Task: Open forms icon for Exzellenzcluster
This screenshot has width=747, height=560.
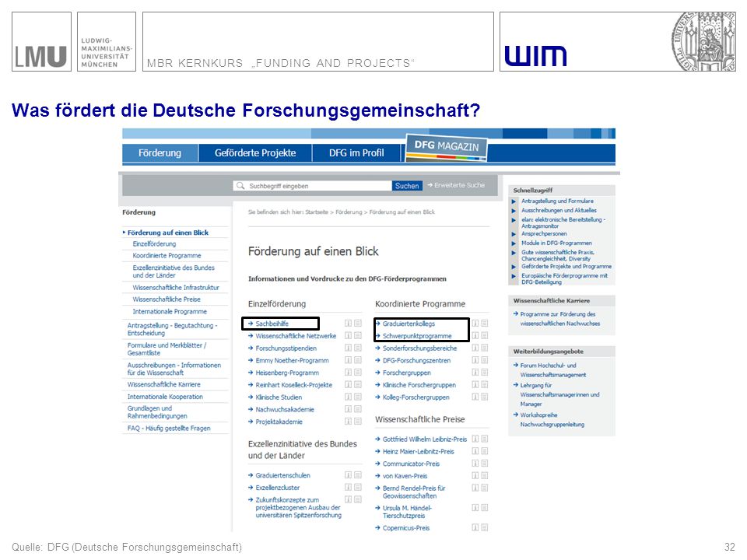Action: coord(358,488)
